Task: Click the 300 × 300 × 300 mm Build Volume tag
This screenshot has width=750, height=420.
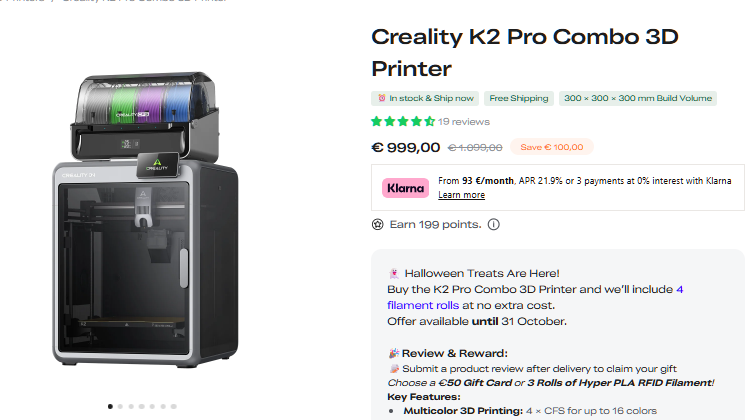Action: tap(637, 98)
